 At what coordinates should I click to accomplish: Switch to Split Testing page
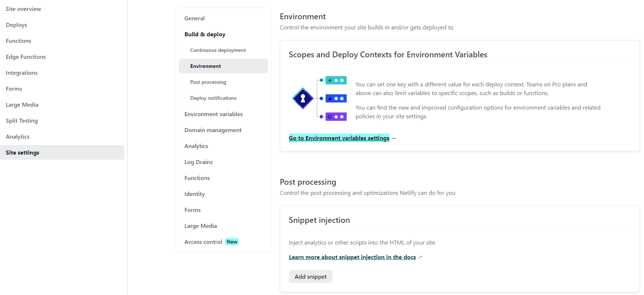point(22,120)
